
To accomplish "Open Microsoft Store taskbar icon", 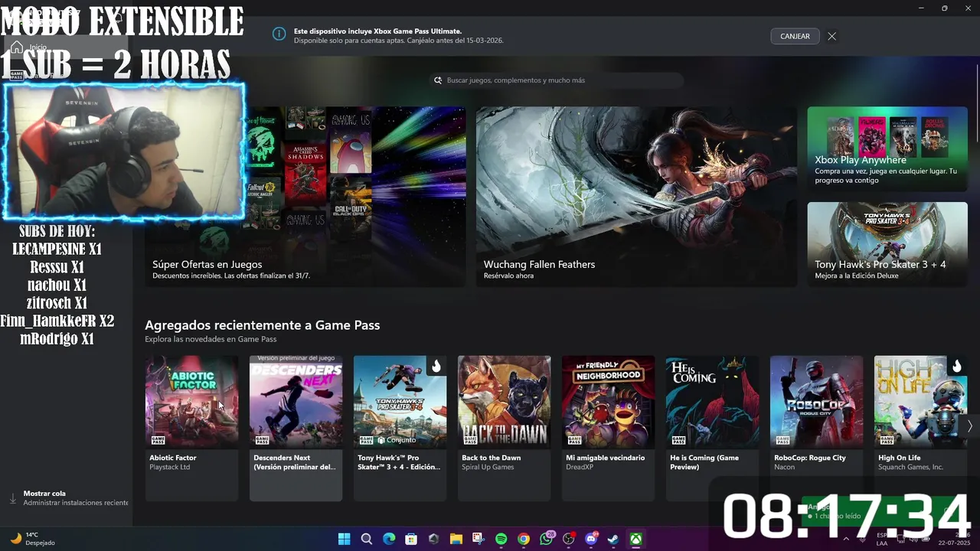I will 411,539.
